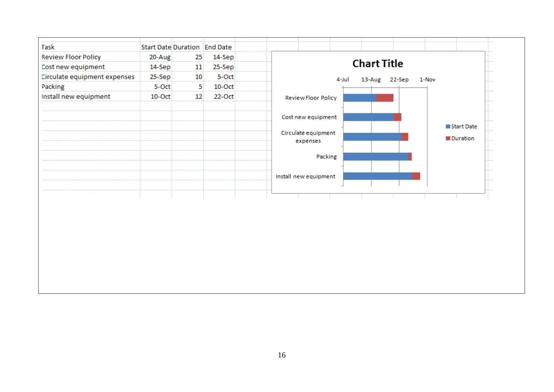Select the 22-Oct end date cell
554x392 pixels.
[219, 96]
